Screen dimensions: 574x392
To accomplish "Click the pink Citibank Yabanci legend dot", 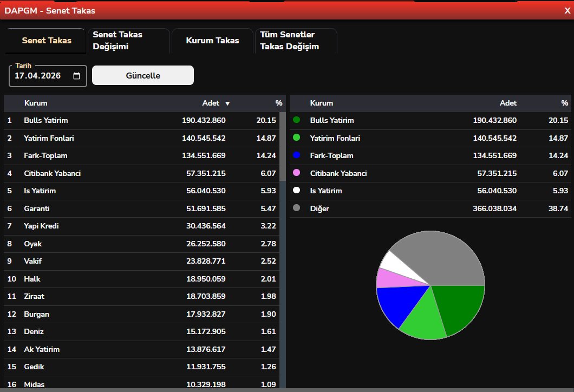I will click(x=297, y=172).
